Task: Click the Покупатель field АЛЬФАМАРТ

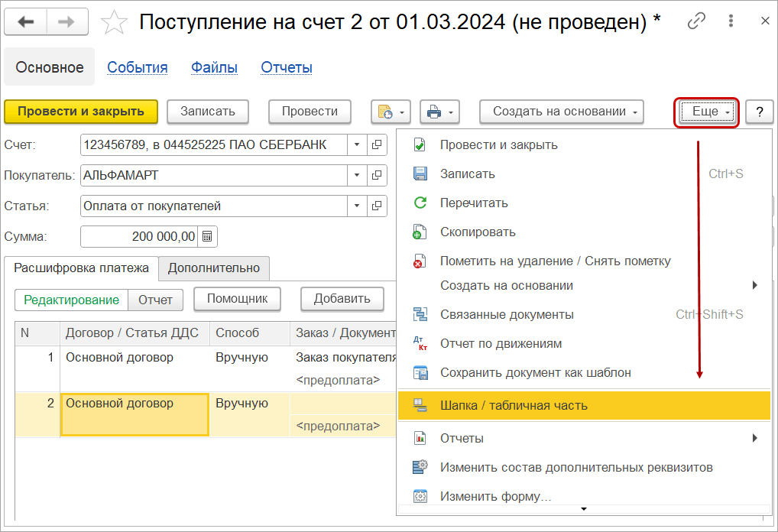Action: 214,175
